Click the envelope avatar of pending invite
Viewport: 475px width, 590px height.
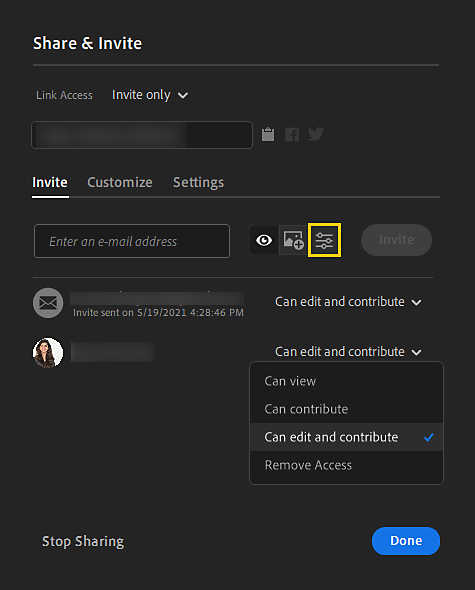tap(48, 303)
